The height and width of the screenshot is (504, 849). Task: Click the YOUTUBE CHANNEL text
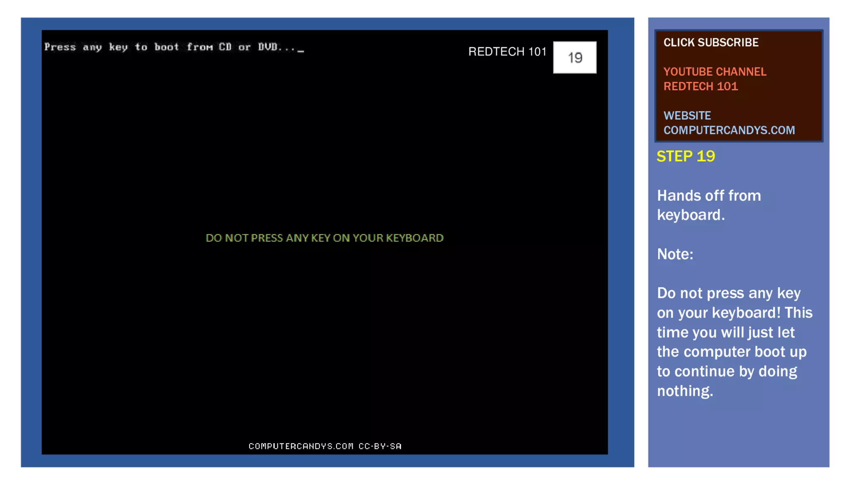click(x=715, y=72)
